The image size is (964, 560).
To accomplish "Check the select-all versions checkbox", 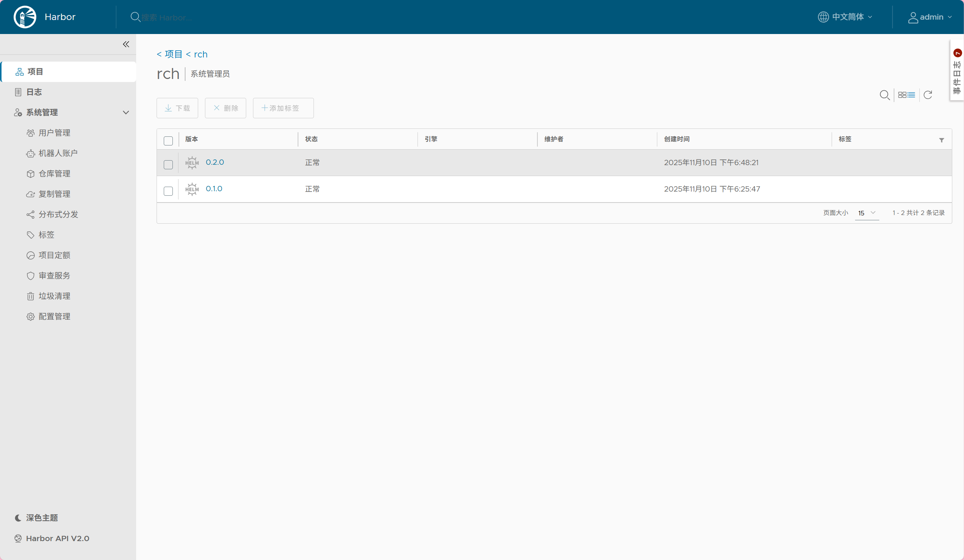I will pyautogui.click(x=168, y=141).
